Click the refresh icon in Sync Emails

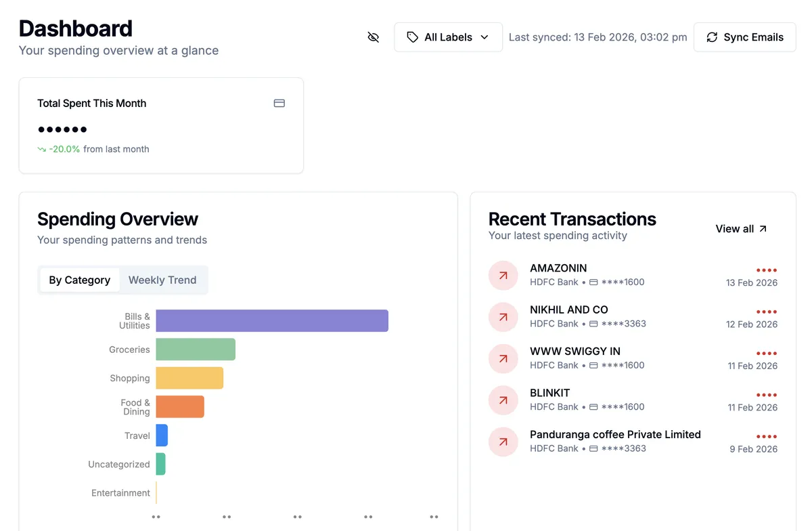712,37
